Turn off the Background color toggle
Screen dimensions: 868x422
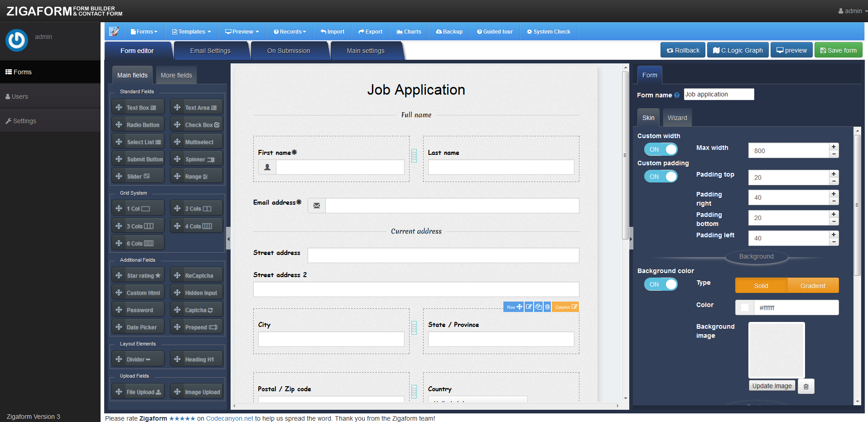[x=661, y=284]
